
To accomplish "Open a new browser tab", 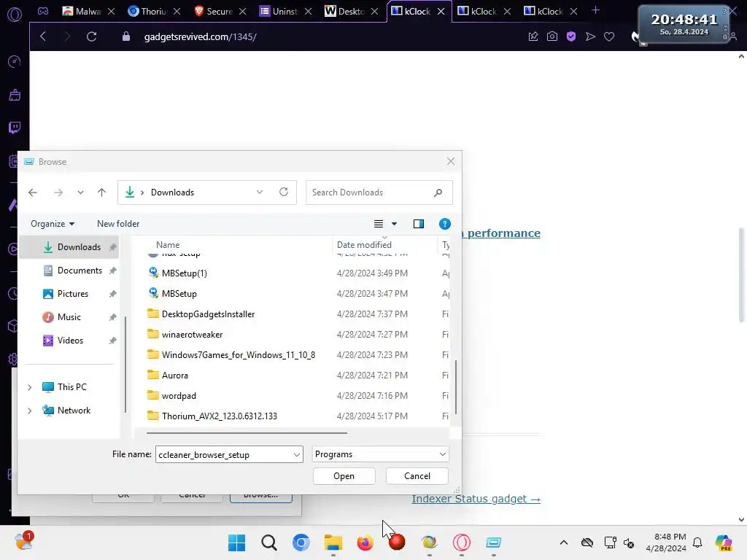I will click(595, 10).
